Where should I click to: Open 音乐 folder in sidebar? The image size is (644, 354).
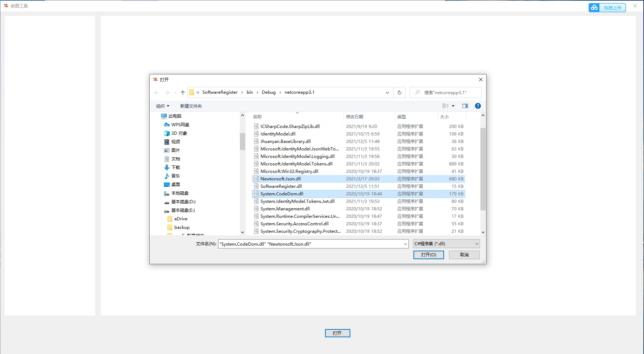172,176
